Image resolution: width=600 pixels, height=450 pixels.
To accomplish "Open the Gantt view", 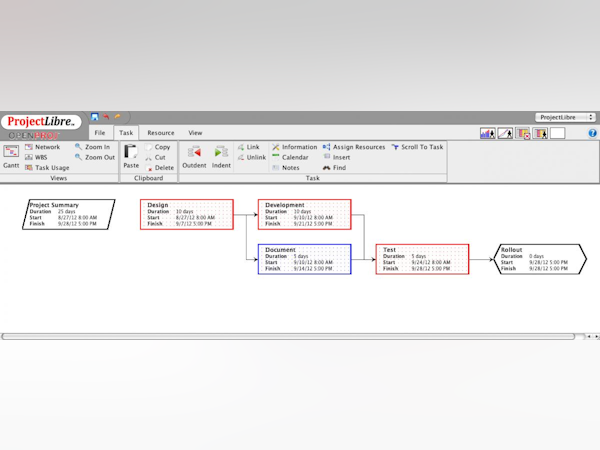I will pyautogui.click(x=11, y=157).
